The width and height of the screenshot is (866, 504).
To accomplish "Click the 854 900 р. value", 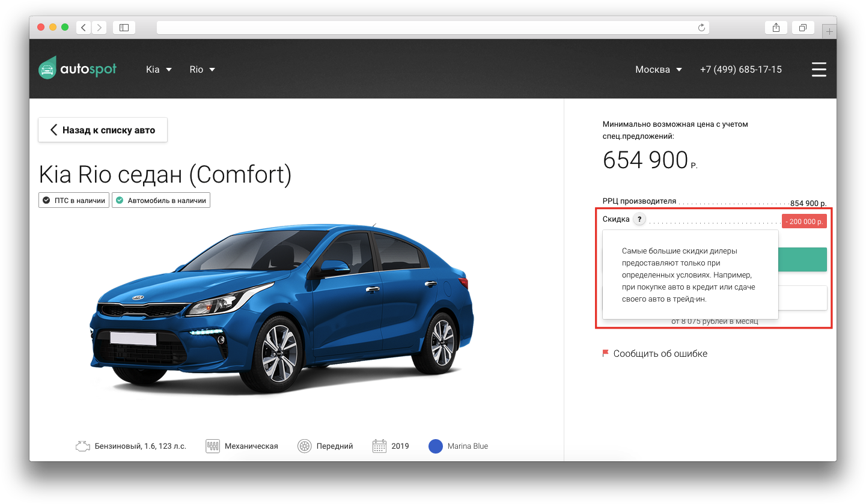I will coord(808,204).
